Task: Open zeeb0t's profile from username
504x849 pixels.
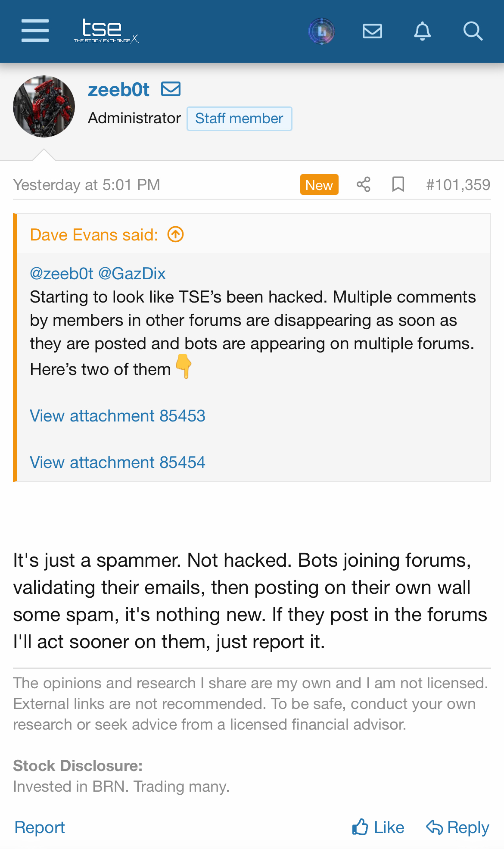Action: (x=118, y=90)
